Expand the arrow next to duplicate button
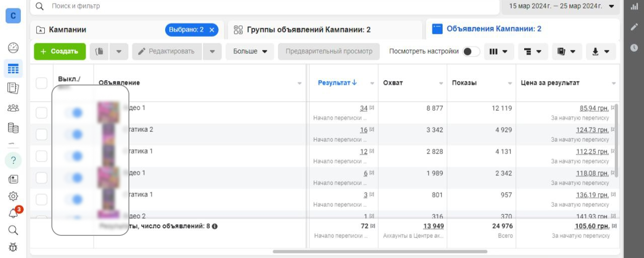Viewport: 644px width, 258px height. click(119, 51)
